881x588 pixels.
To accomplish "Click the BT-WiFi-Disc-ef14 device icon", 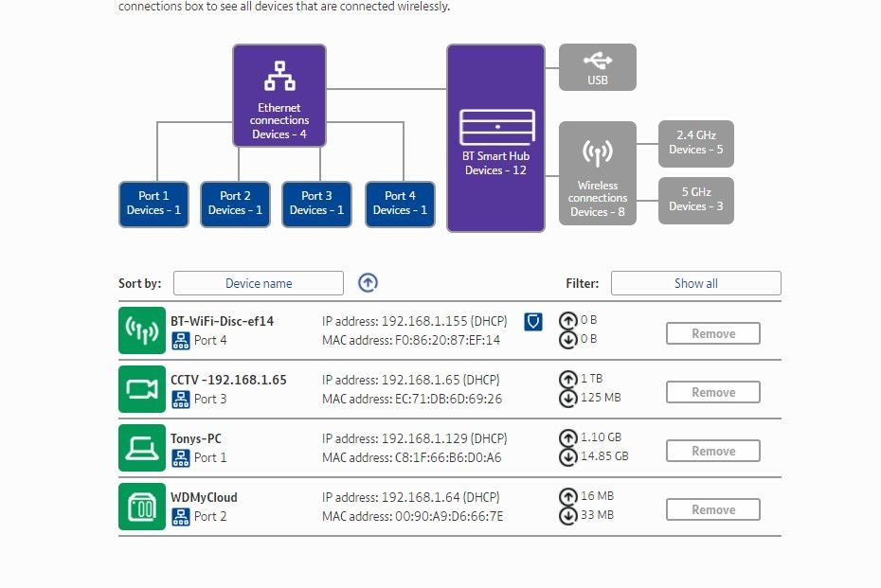I will pyautogui.click(x=142, y=330).
